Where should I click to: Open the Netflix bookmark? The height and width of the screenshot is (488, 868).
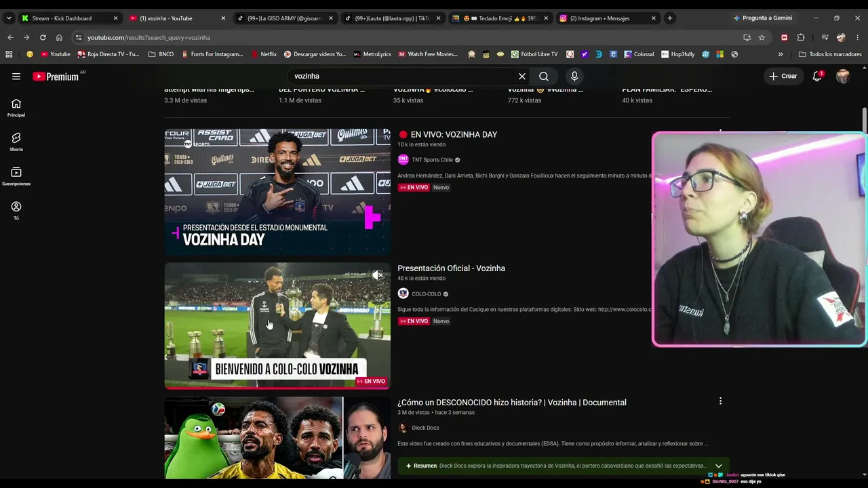point(264,54)
